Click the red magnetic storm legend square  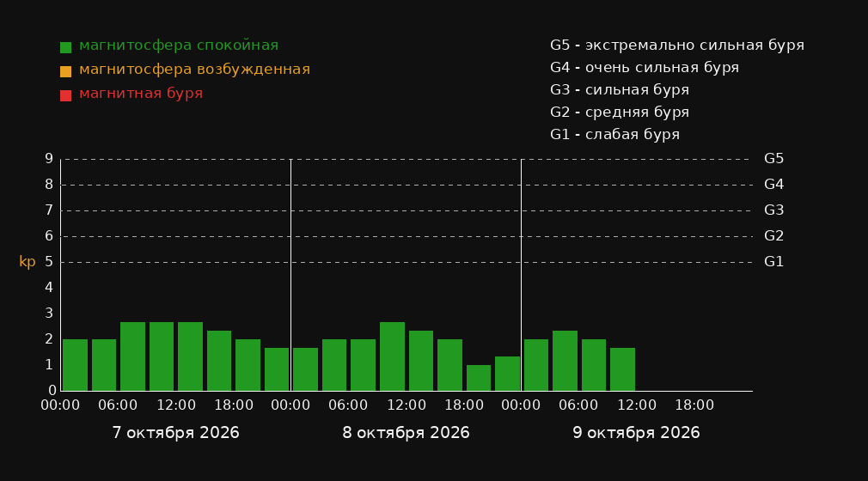click(65, 95)
